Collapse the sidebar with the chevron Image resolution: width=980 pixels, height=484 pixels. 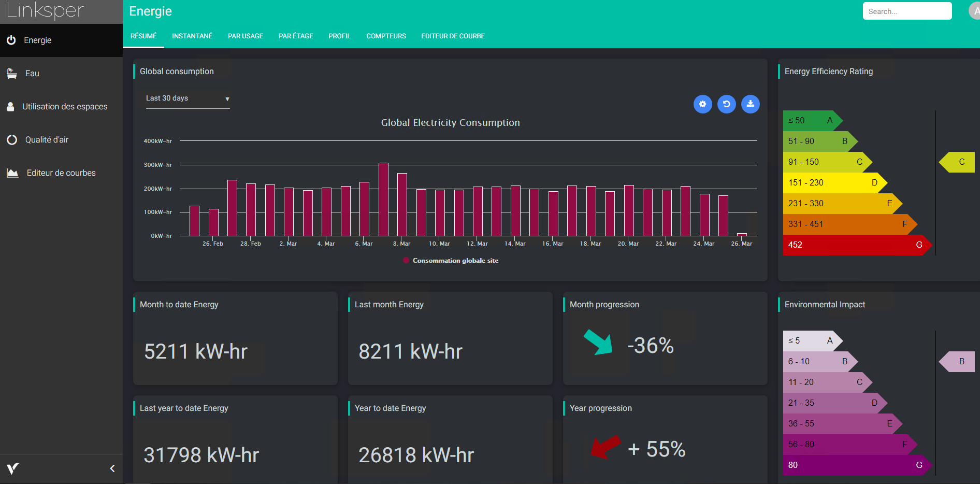112,468
